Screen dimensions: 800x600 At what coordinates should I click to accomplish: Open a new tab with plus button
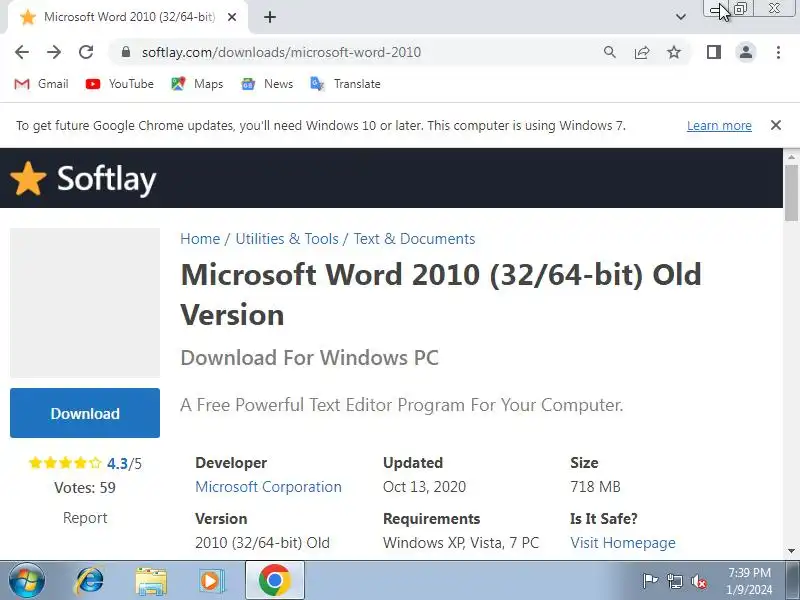tap(270, 17)
